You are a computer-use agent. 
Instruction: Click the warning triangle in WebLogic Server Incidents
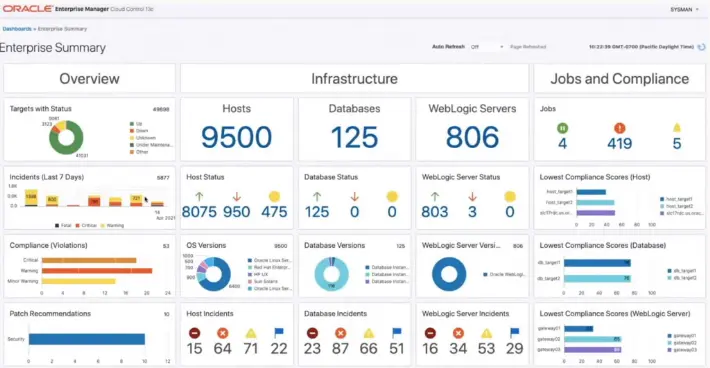click(x=486, y=333)
